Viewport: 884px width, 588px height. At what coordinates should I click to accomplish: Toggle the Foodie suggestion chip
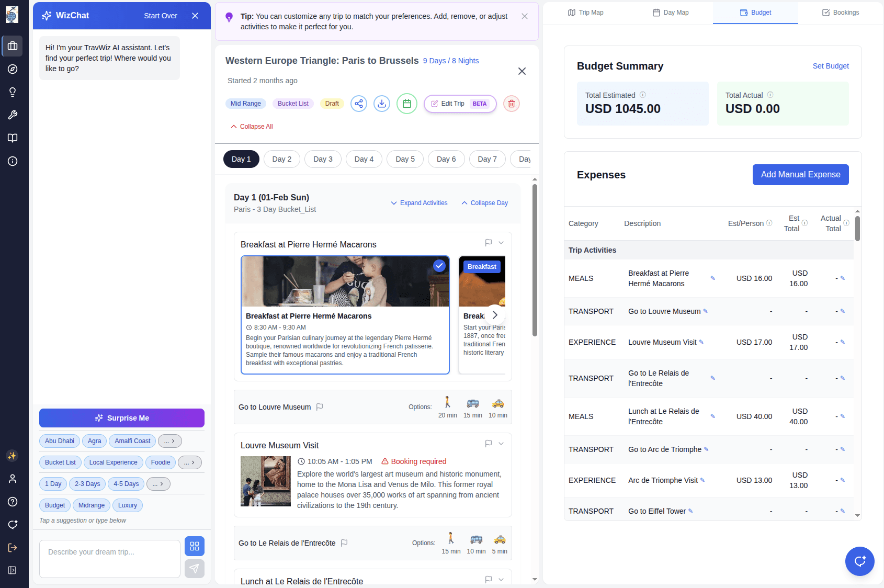[161, 462]
